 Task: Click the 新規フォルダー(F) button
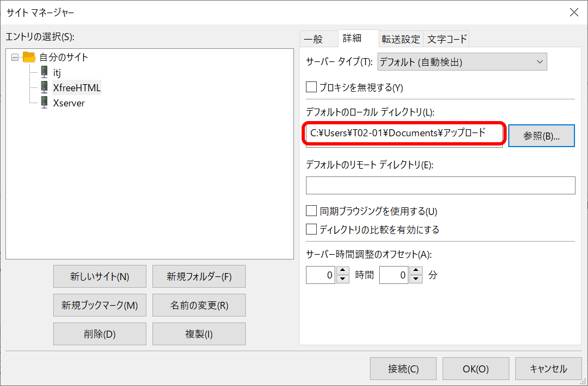pos(199,276)
